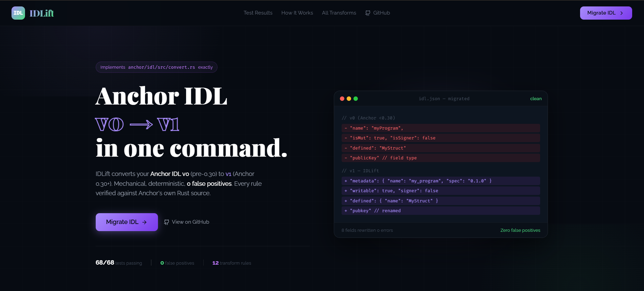
Task: Select the removed 'isMut' 'isSigner' line
Action: pos(441,138)
